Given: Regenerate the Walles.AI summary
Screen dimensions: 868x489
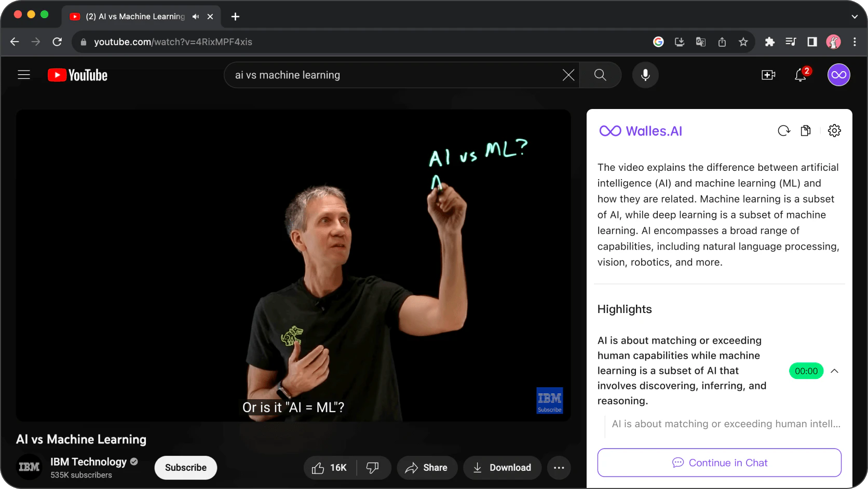Looking at the screenshot, I should tap(783, 130).
